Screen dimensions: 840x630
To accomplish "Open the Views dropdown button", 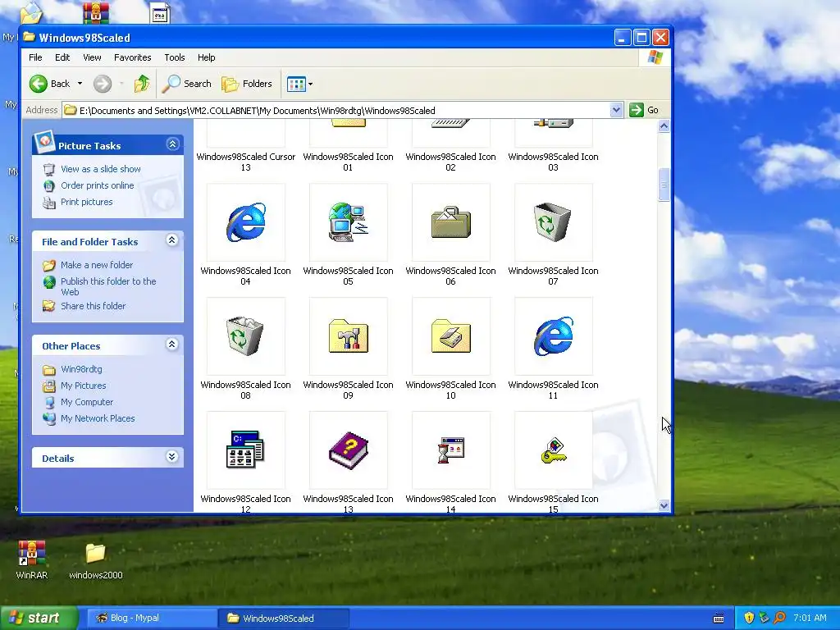I will pos(299,84).
